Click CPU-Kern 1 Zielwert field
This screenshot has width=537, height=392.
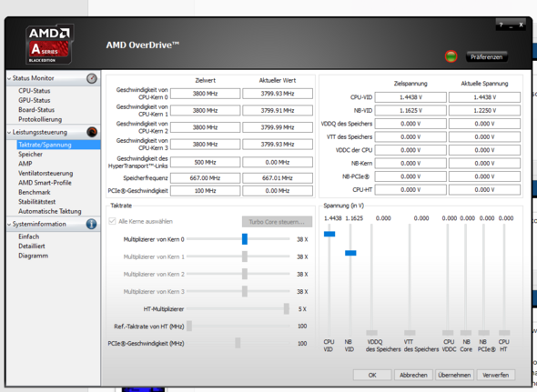pyautogui.click(x=205, y=110)
